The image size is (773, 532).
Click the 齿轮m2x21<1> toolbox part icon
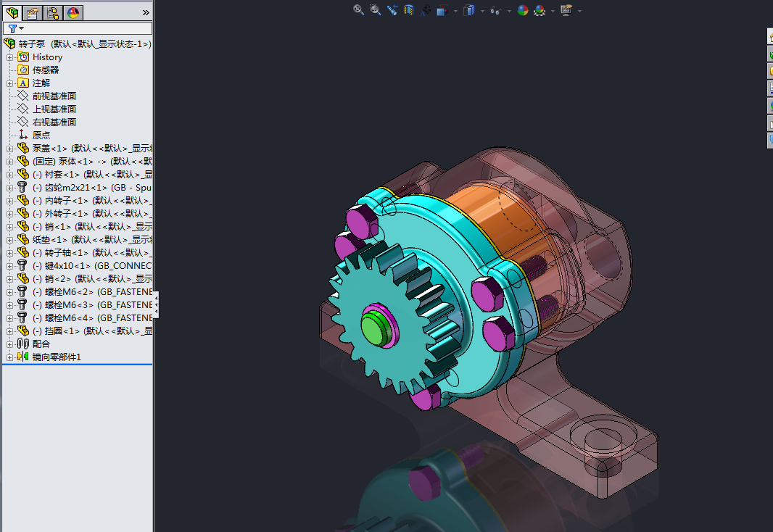tap(22, 187)
